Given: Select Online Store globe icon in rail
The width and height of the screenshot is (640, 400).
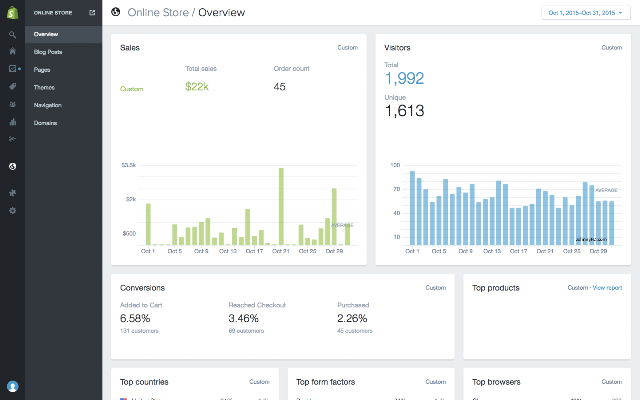Looking at the screenshot, I should pos(13,167).
